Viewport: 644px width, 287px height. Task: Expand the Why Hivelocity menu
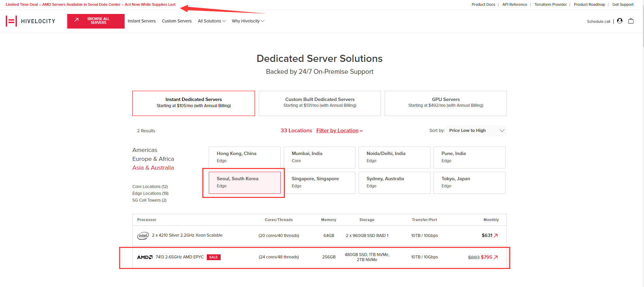point(248,21)
